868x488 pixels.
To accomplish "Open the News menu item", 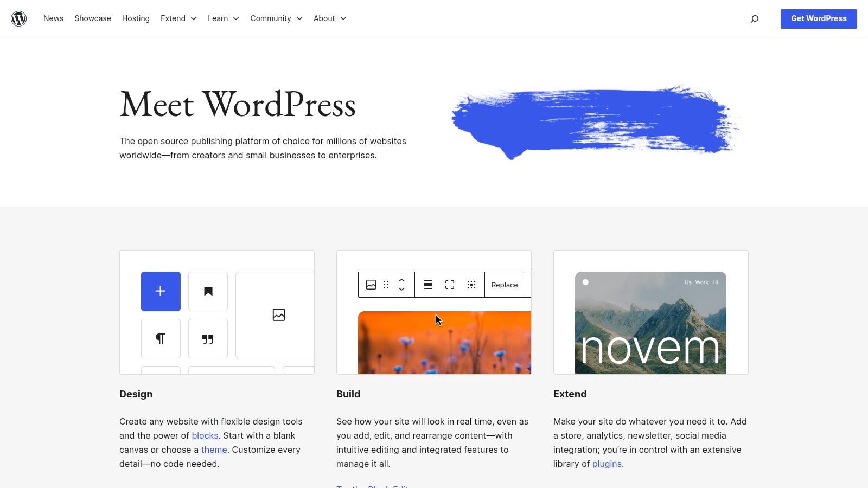I will [53, 18].
